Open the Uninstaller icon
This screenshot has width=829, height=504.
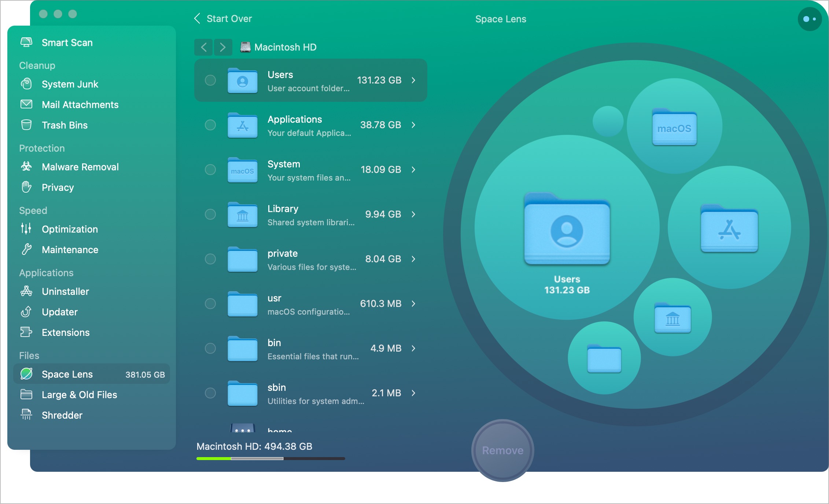pyautogui.click(x=26, y=291)
